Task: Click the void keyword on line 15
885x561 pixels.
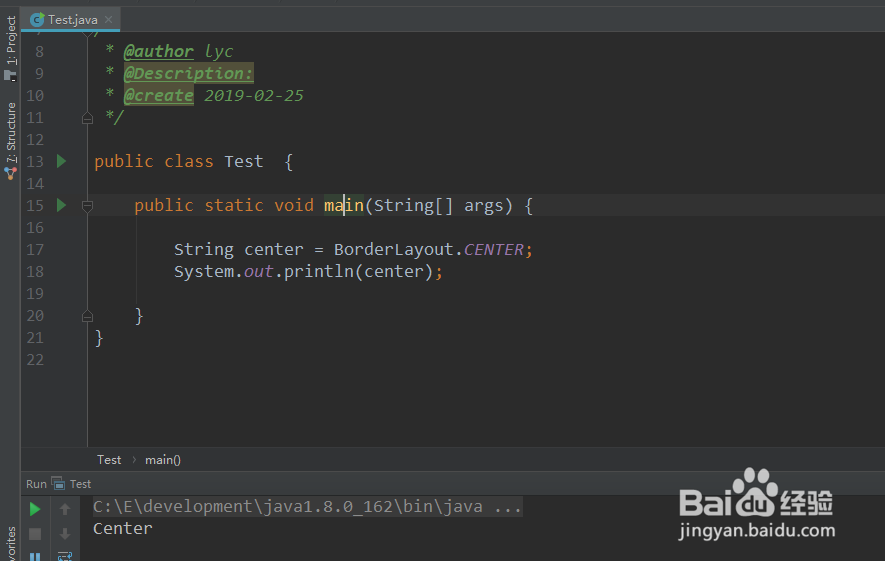Action: point(293,205)
